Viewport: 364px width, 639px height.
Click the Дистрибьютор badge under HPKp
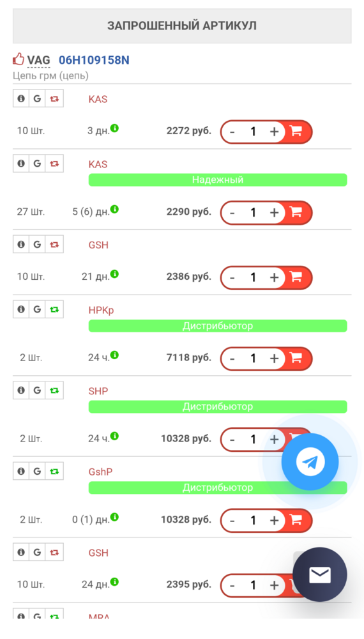[217, 326]
